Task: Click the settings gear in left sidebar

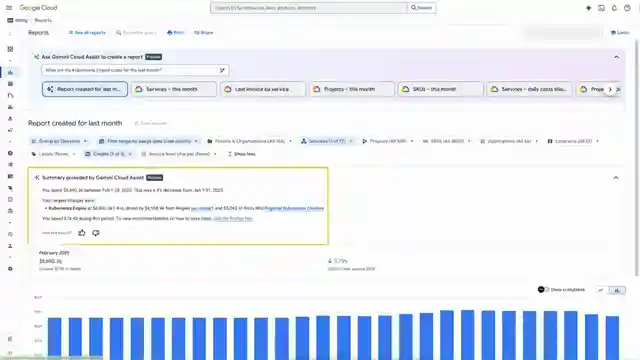Action: tap(10, 269)
